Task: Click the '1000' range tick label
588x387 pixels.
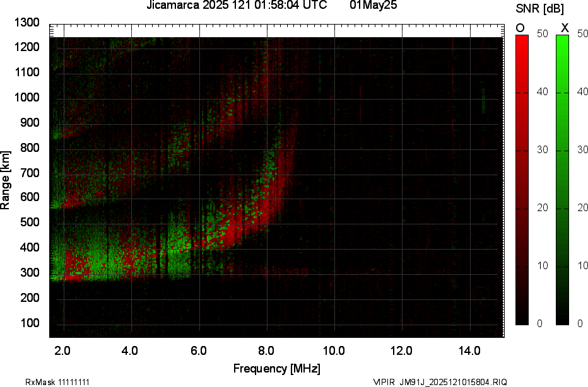Action: (x=27, y=98)
